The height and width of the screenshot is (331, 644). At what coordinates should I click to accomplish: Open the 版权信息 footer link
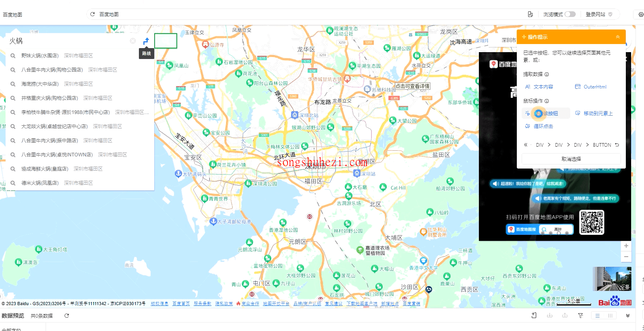pyautogui.click(x=159, y=304)
